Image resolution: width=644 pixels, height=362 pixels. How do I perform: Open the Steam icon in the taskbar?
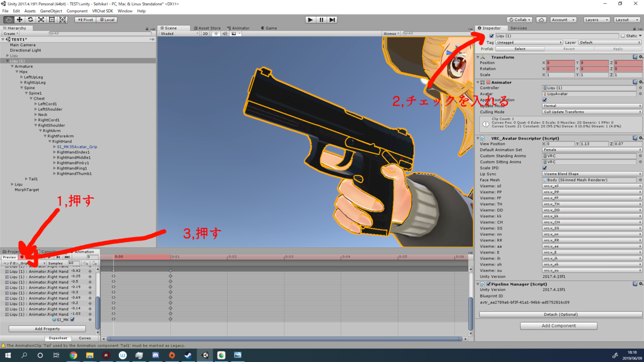(188, 355)
